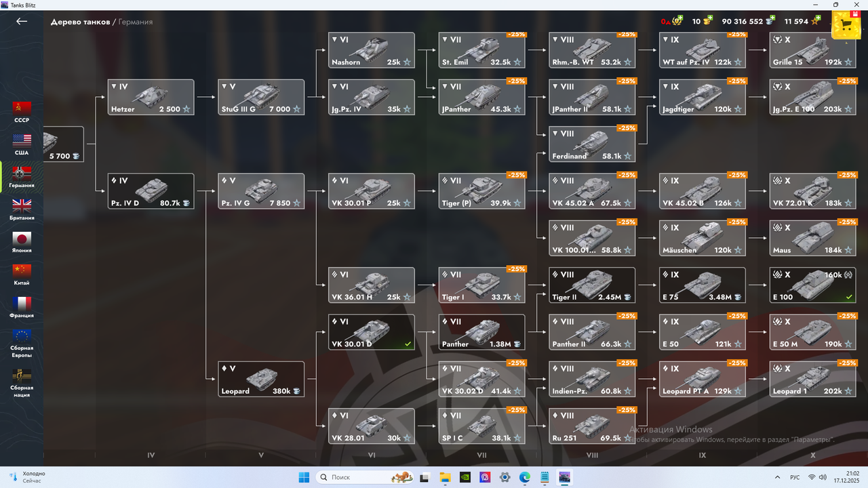Open the Tiger II tank card
The image size is (868, 488).
(x=592, y=285)
